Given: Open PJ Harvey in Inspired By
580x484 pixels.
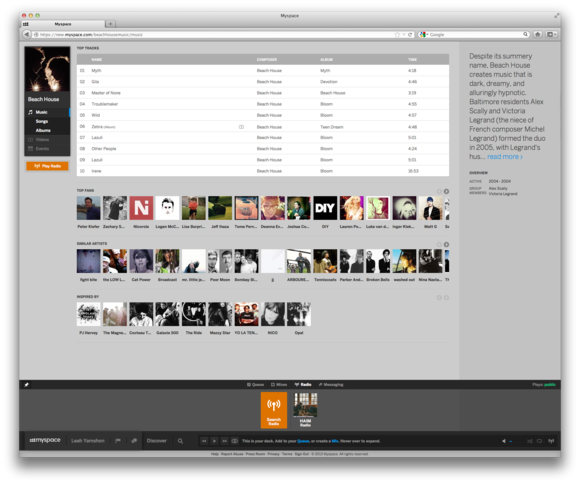Looking at the screenshot, I should tap(88, 314).
